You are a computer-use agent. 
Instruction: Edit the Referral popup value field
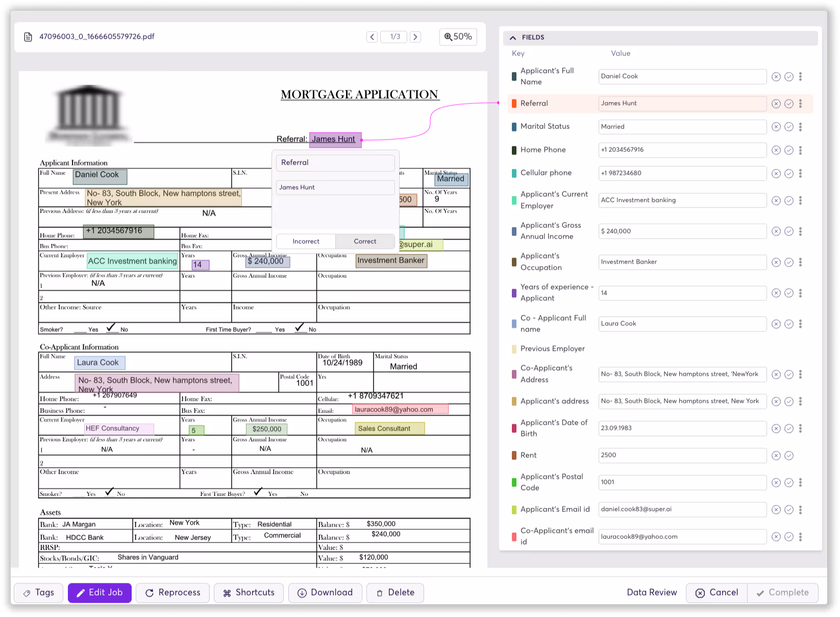click(335, 188)
